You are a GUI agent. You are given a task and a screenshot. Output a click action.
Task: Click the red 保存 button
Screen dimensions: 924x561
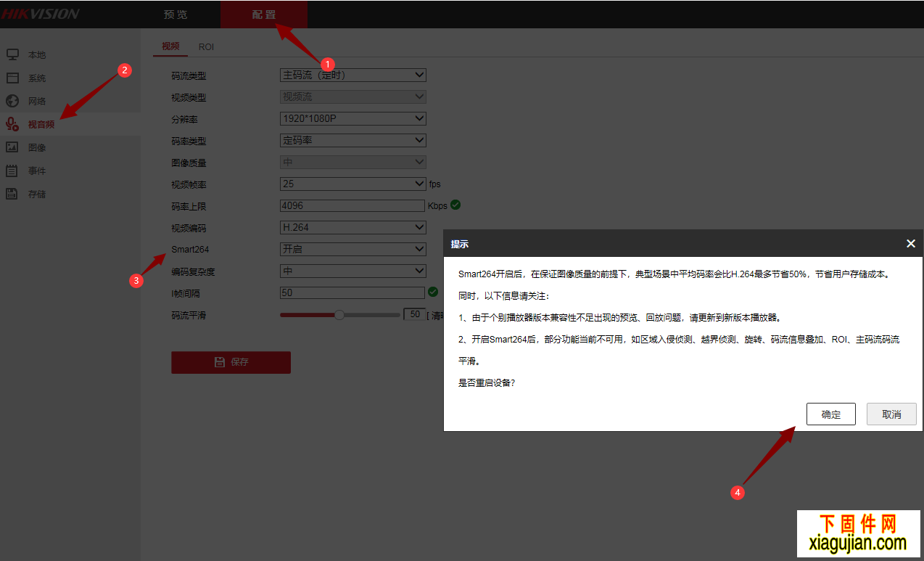(x=231, y=362)
